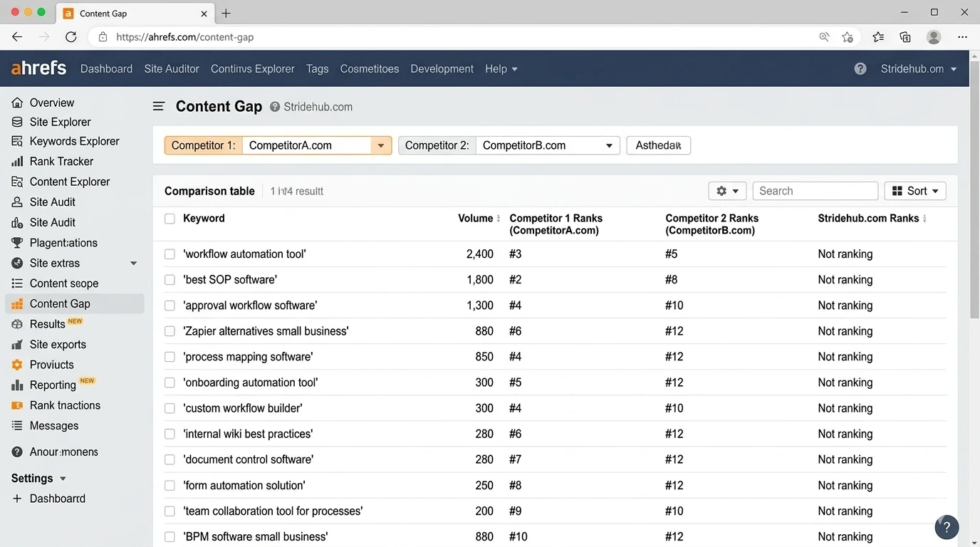Click the Stridehub.com Ranks column sort arrows

click(924, 219)
